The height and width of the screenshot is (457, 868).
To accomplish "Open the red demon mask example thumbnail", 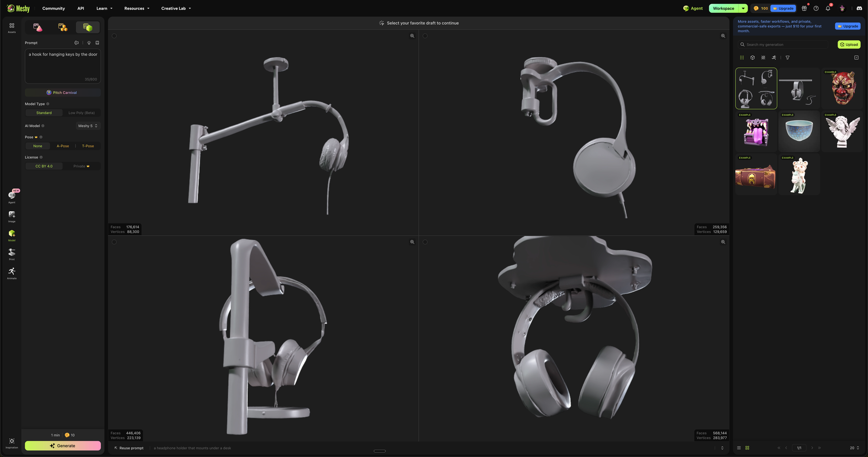I will pos(842,88).
